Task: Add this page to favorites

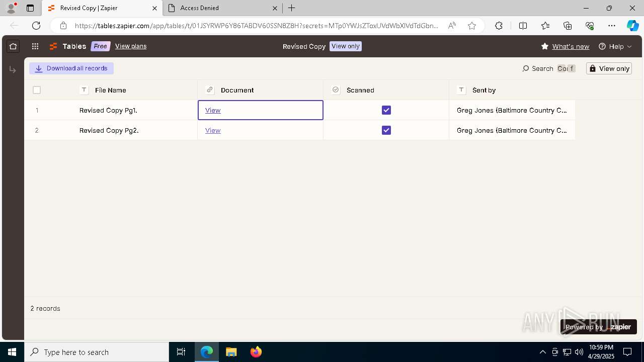Action: pyautogui.click(x=472, y=26)
